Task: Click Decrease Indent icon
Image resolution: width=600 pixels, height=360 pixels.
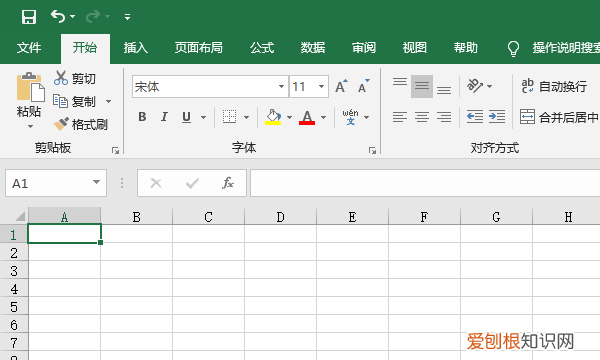Action: click(475, 117)
